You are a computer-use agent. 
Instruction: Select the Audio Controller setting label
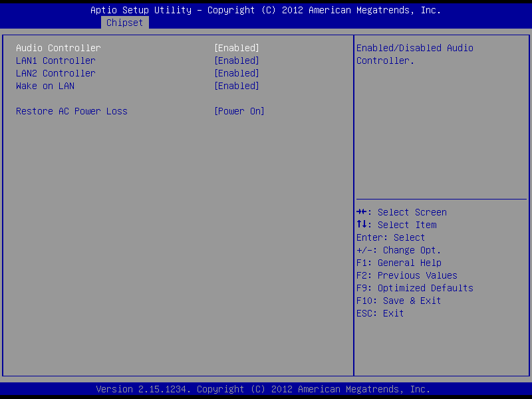tap(59, 48)
